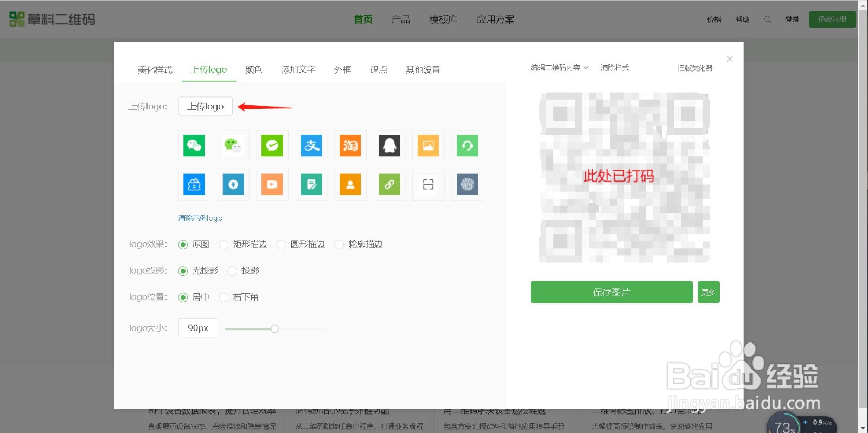Select 圆形描边 logo effect

tap(281, 244)
